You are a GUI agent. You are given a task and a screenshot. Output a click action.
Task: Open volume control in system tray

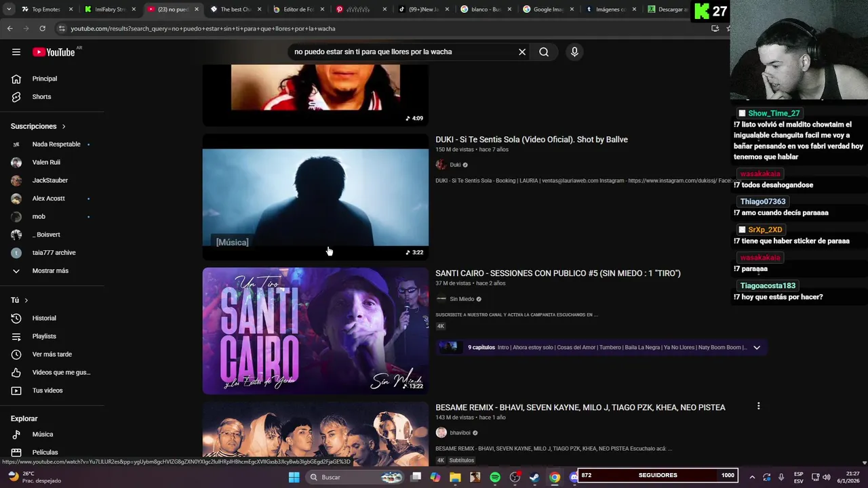tap(827, 477)
